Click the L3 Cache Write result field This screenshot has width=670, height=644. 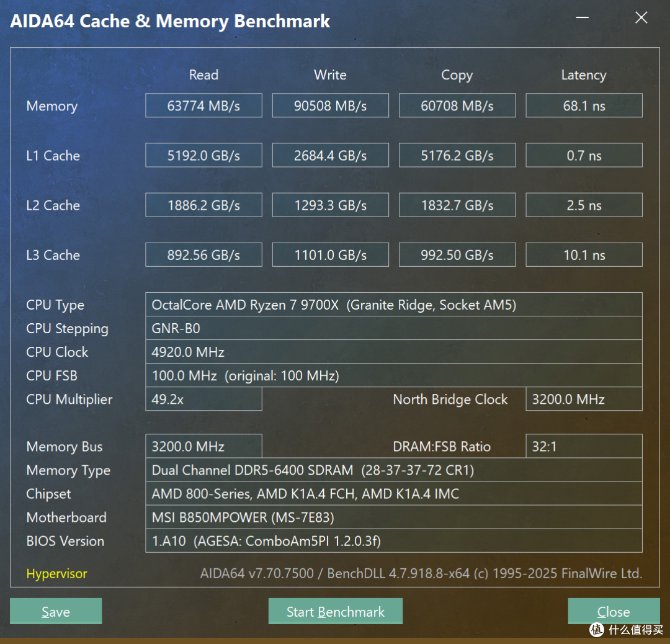330,254
